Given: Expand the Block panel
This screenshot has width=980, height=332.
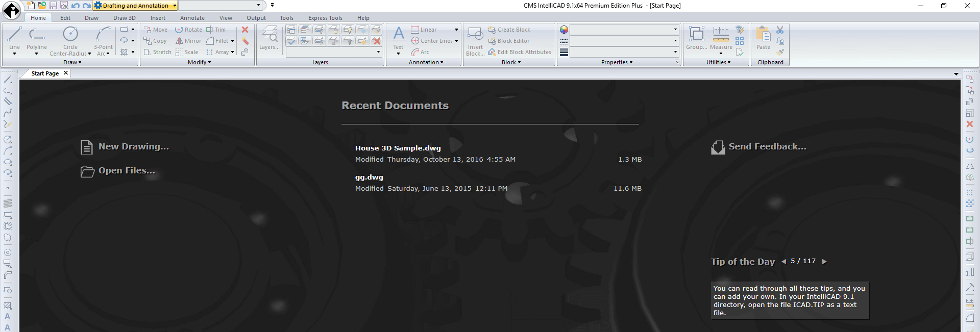Looking at the screenshot, I should coord(511,62).
